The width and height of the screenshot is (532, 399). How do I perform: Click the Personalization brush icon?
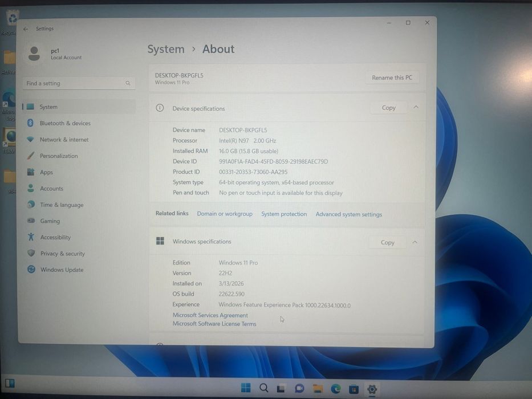pyautogui.click(x=31, y=156)
